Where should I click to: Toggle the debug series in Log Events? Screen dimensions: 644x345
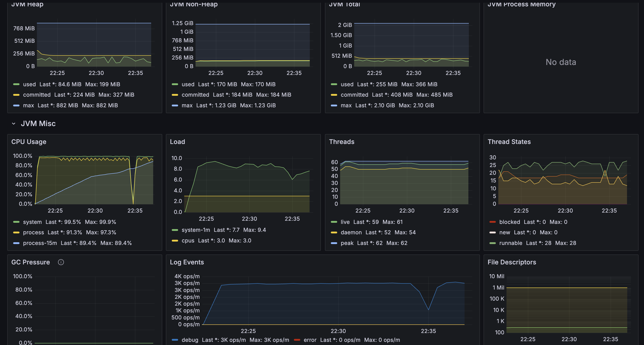[190, 340]
